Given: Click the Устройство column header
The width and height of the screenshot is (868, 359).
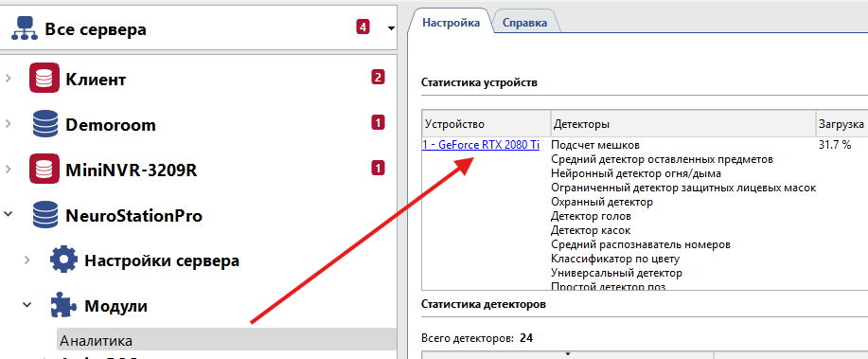Looking at the screenshot, I should (486, 124).
